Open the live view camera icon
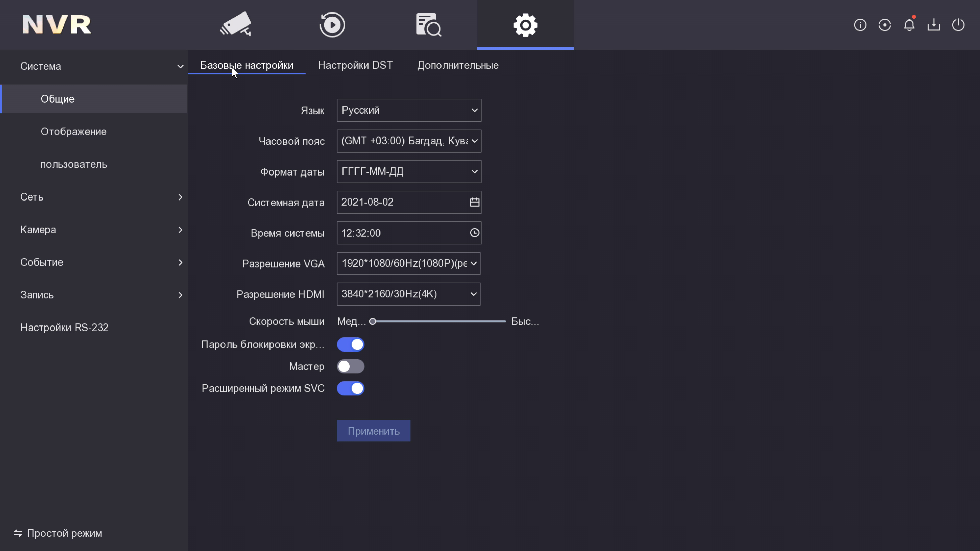This screenshot has height=551, width=980. click(236, 25)
